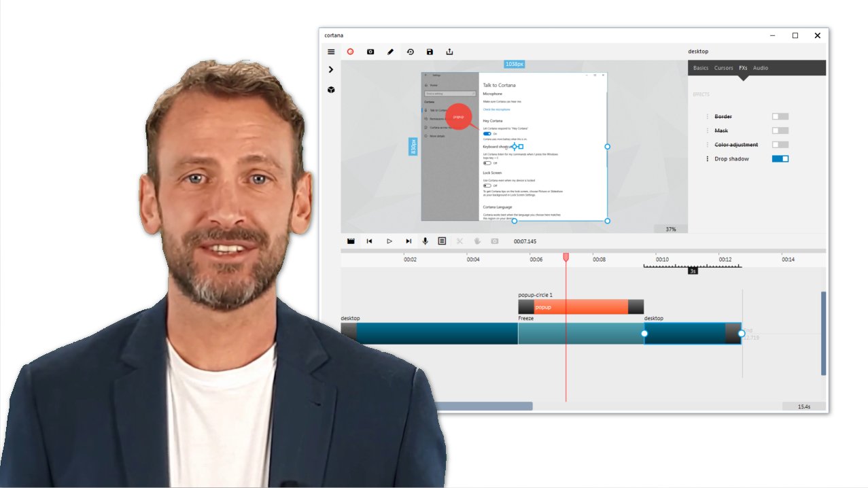Screen dimensions: 868x488
Task: Click the 37% zoom level button
Action: click(x=670, y=228)
